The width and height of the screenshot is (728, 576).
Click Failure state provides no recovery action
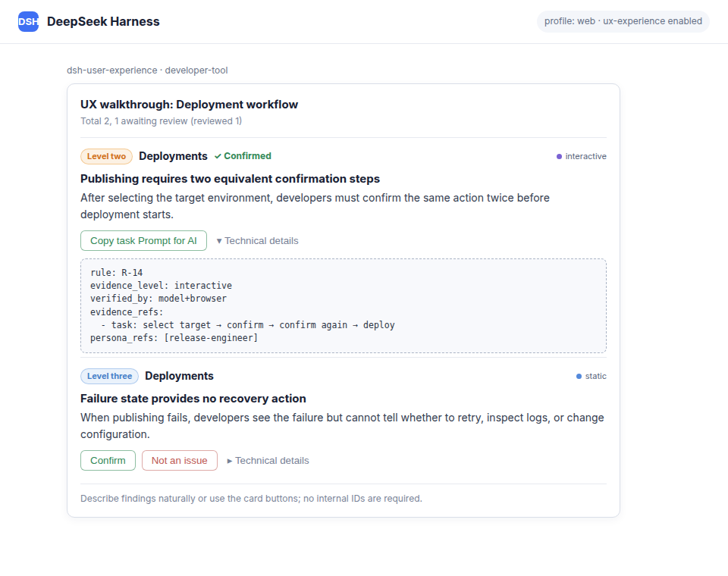[193, 399]
